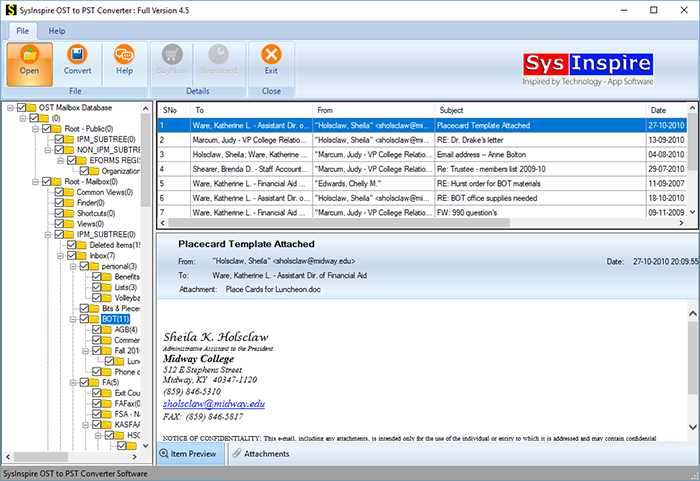Viewport: 700px width, 481px height.
Task: Click folder icon beside Common Views(0)
Action: [x=69, y=192]
